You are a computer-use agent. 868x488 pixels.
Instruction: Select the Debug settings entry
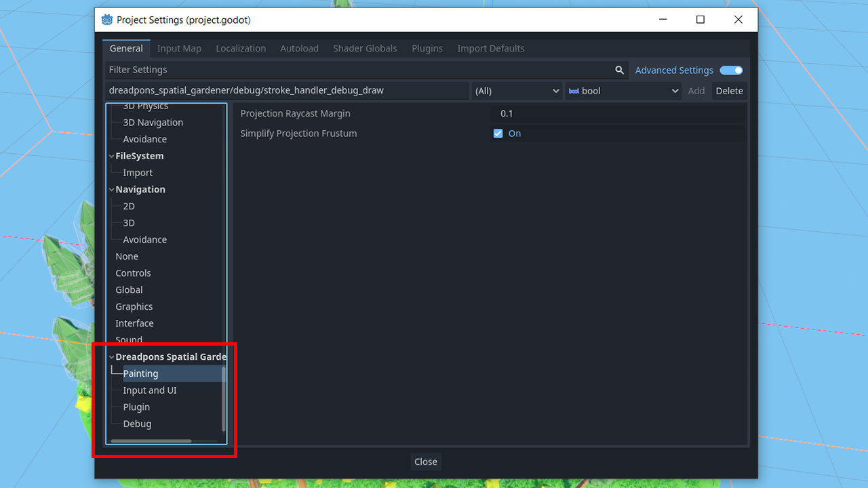pos(137,424)
